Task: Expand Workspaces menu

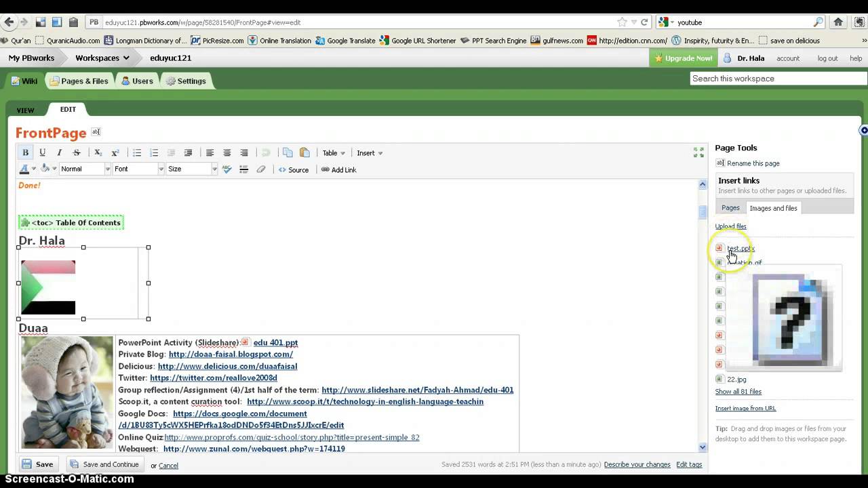Action: 102,58
